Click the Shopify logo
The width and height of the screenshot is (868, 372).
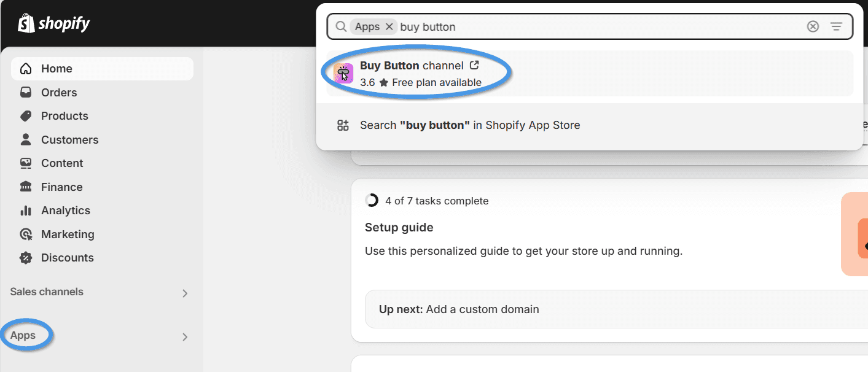(x=54, y=23)
